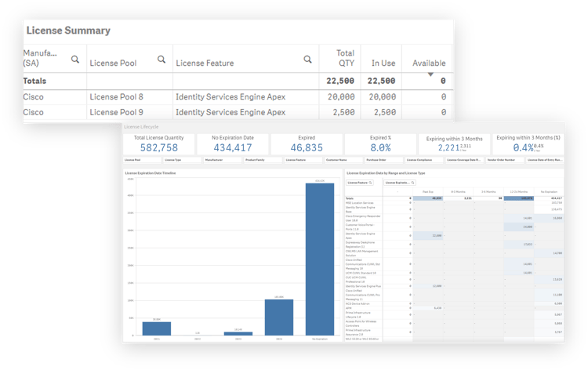588x370 pixels.
Task: Click the License Pool column search icon
Action: tap(162, 60)
